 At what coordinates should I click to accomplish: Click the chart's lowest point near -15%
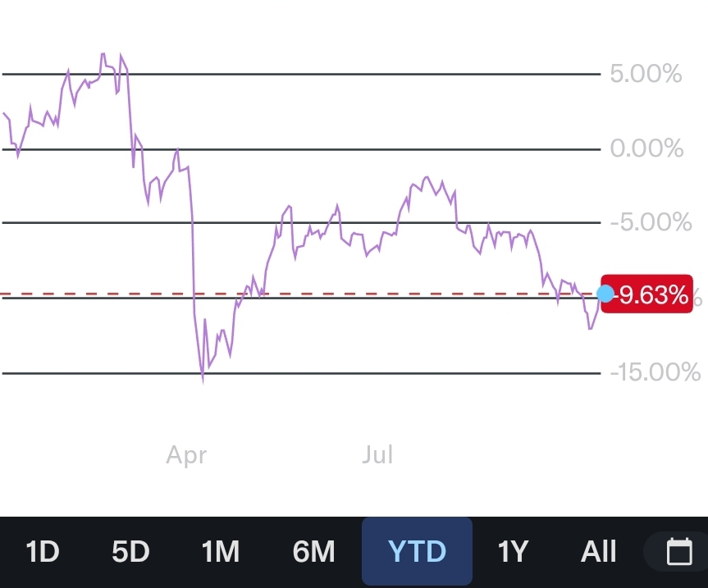pos(203,379)
